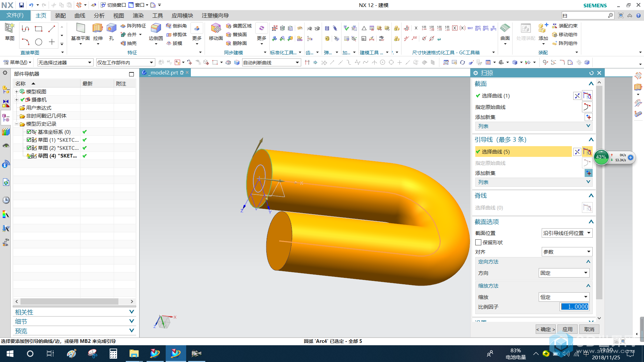Image resolution: width=644 pixels, height=362 pixels.
Task: Toggle checkbox for 基准坐标系 (0)
Action: [29, 132]
